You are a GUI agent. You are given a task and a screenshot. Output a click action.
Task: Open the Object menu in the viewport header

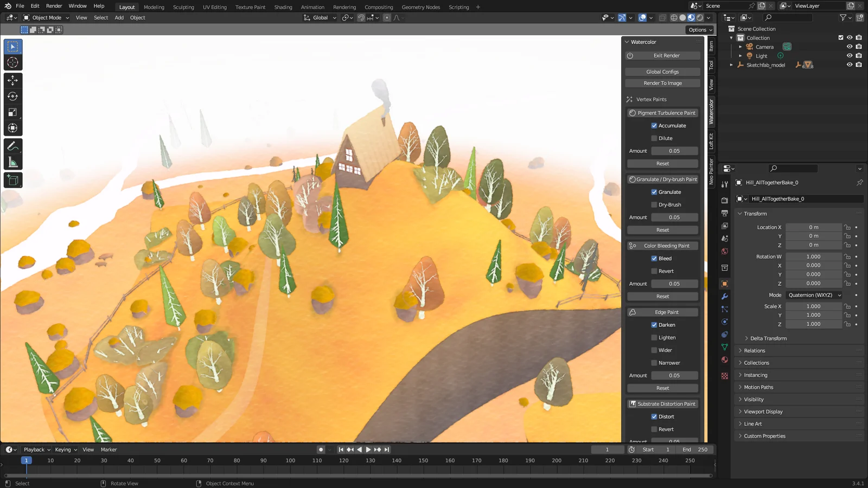(x=137, y=17)
